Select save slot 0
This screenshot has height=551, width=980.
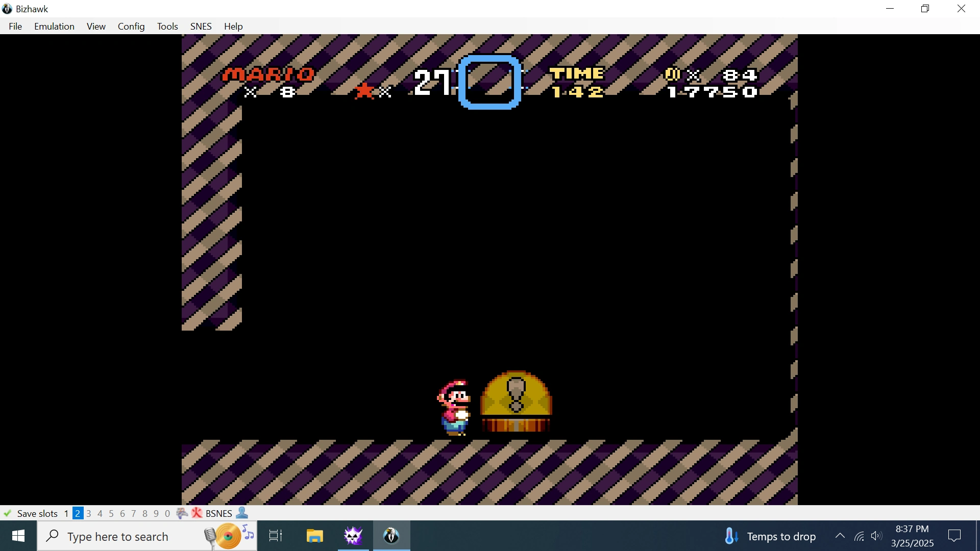[x=167, y=514]
